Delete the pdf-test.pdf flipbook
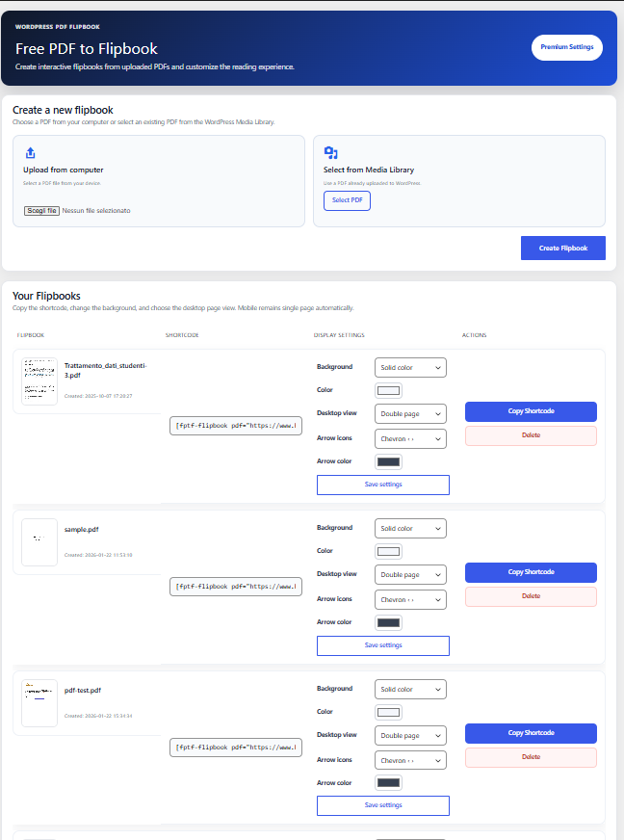 coord(531,757)
